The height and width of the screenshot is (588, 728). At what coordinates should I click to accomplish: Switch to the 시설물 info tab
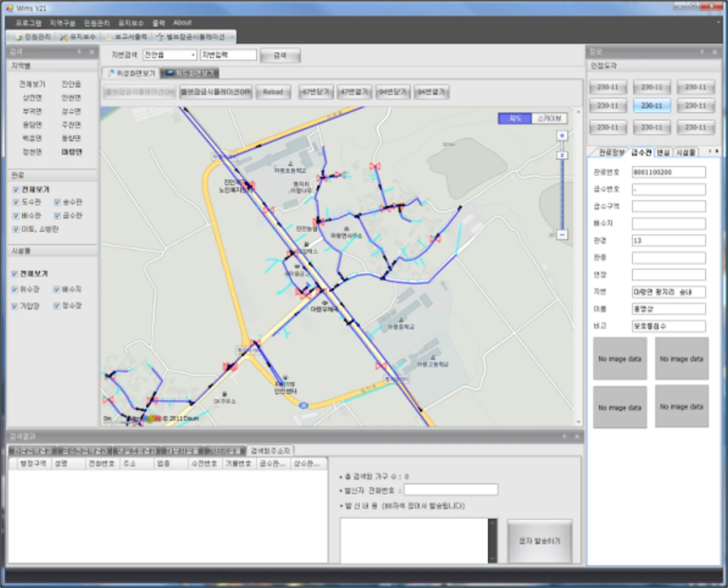[x=686, y=152]
